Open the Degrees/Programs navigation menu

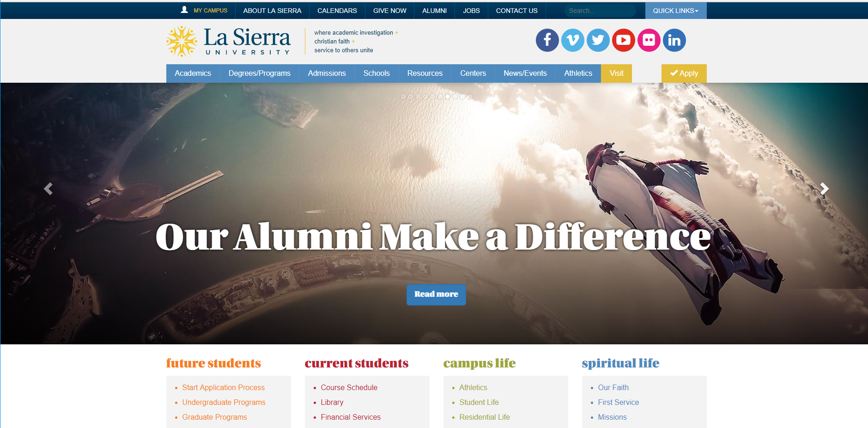(260, 73)
